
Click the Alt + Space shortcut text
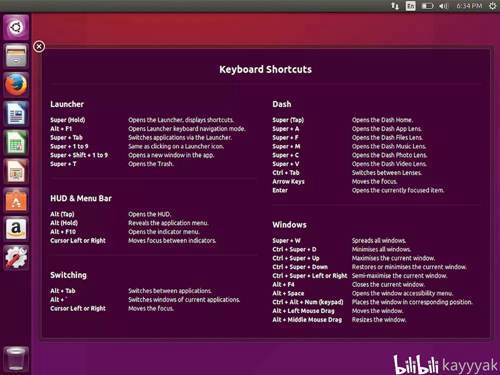(288, 293)
